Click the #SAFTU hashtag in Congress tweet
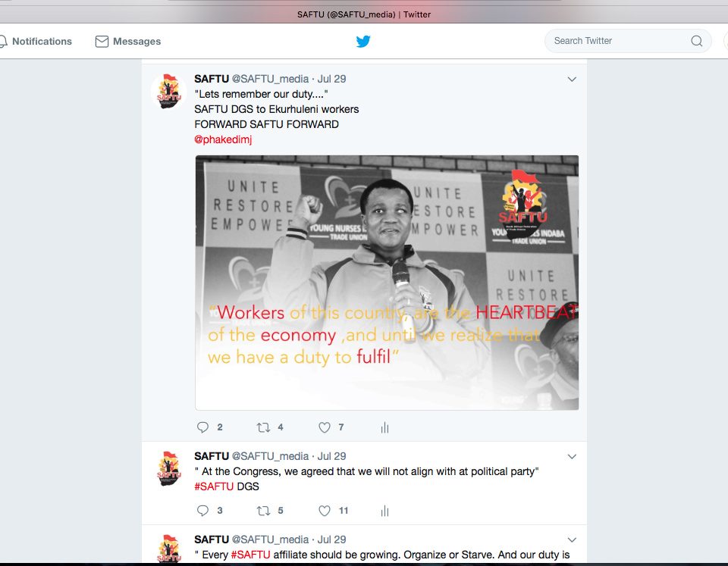 pyautogui.click(x=214, y=486)
